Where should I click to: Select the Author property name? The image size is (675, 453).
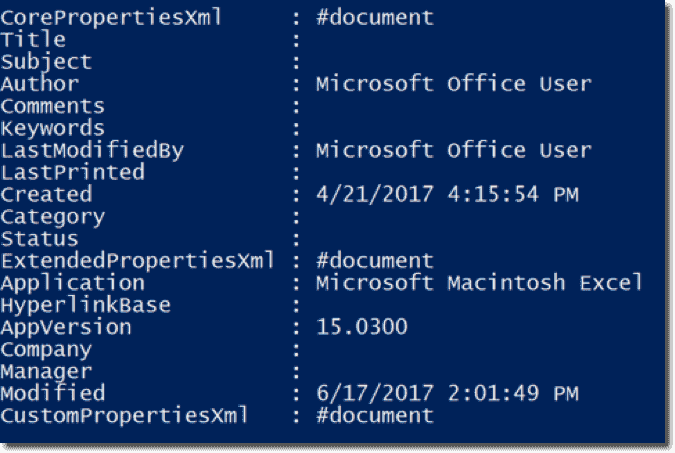[x=39, y=84]
